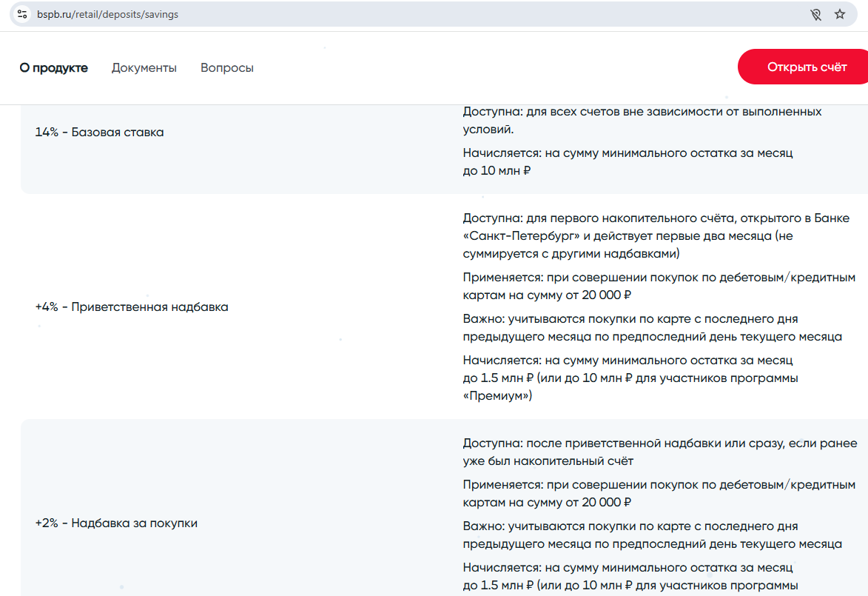Click the «14% - Базовая ставка» label

99,133
